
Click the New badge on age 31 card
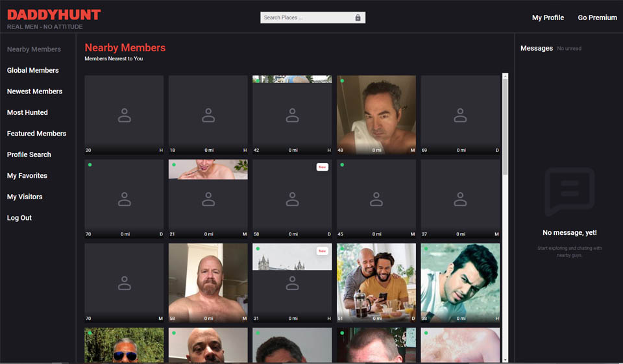pyautogui.click(x=322, y=251)
